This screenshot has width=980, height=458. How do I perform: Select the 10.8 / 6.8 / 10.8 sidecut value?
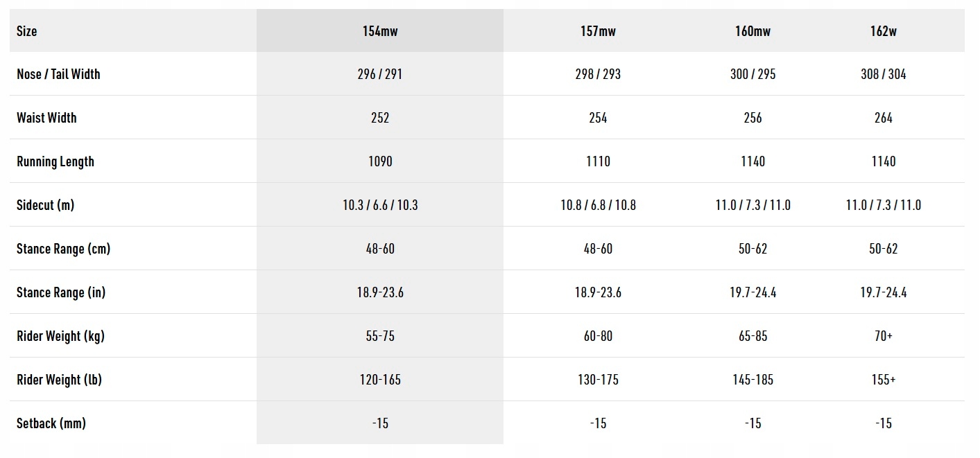[598, 205]
